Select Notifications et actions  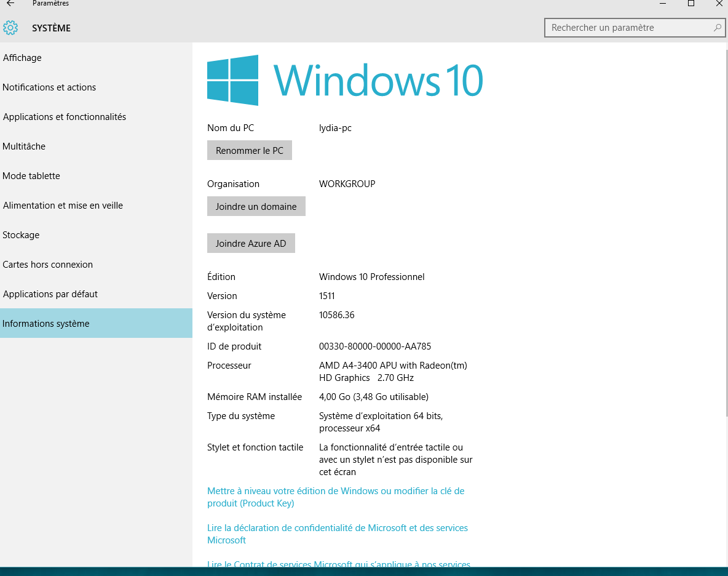[x=49, y=87]
